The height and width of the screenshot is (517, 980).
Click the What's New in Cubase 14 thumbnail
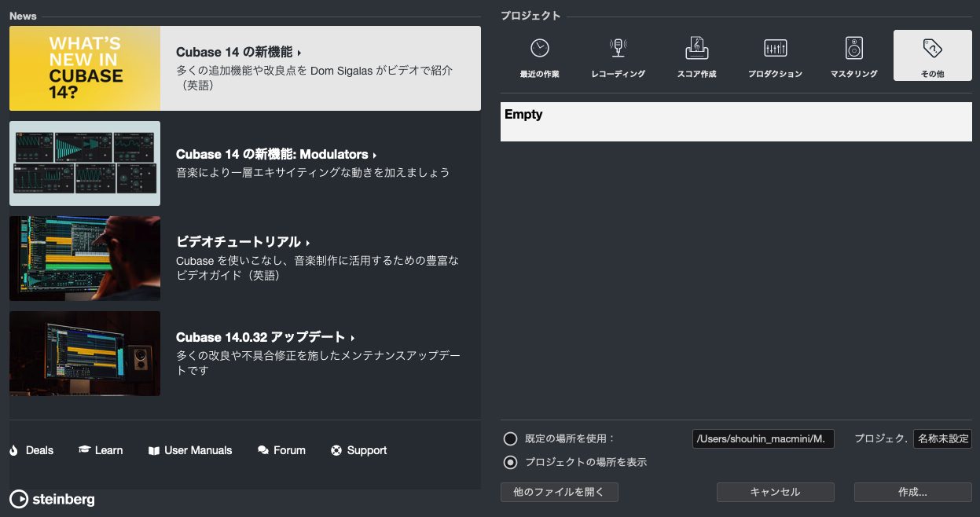click(85, 68)
